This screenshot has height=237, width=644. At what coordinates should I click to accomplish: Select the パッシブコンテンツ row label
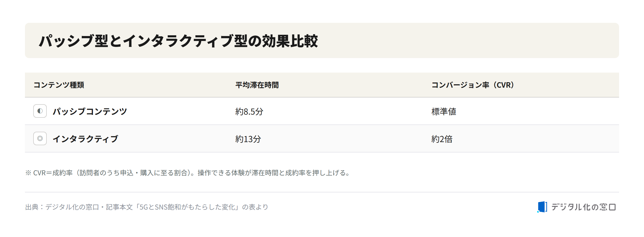[90, 111]
